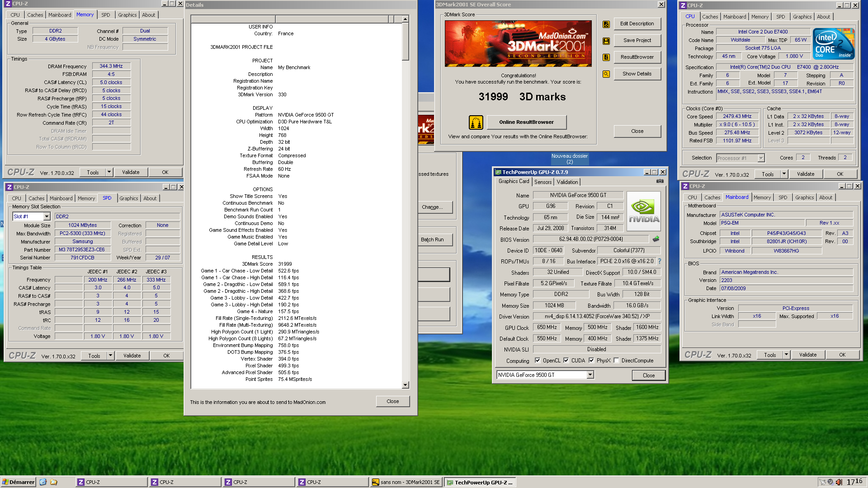868x488 pixels.
Task: Toggle the CUDA checkbox in GPU-Z
Action: click(566, 361)
